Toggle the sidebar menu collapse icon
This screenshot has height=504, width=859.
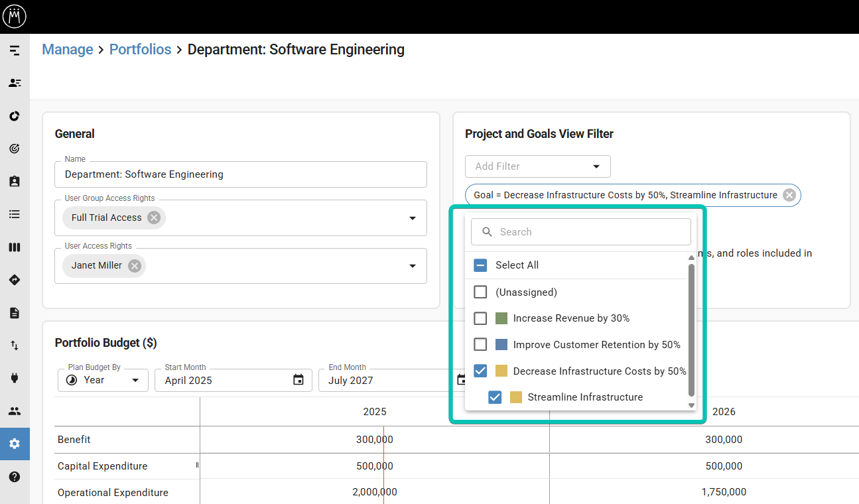click(x=15, y=50)
